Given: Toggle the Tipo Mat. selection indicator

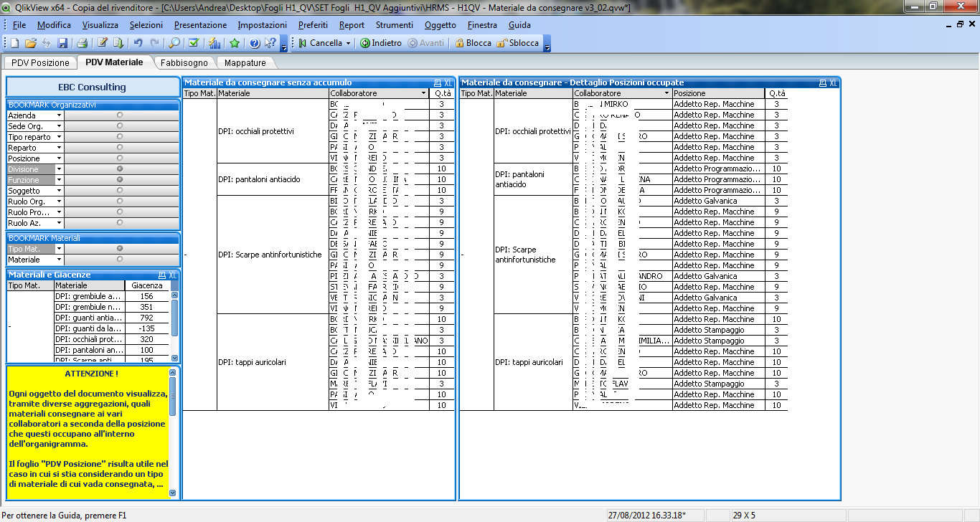Looking at the screenshot, I should pos(120,248).
